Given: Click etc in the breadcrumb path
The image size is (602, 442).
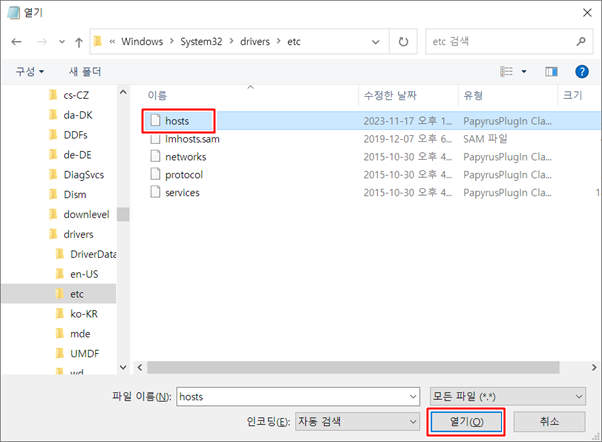Looking at the screenshot, I should (x=294, y=41).
